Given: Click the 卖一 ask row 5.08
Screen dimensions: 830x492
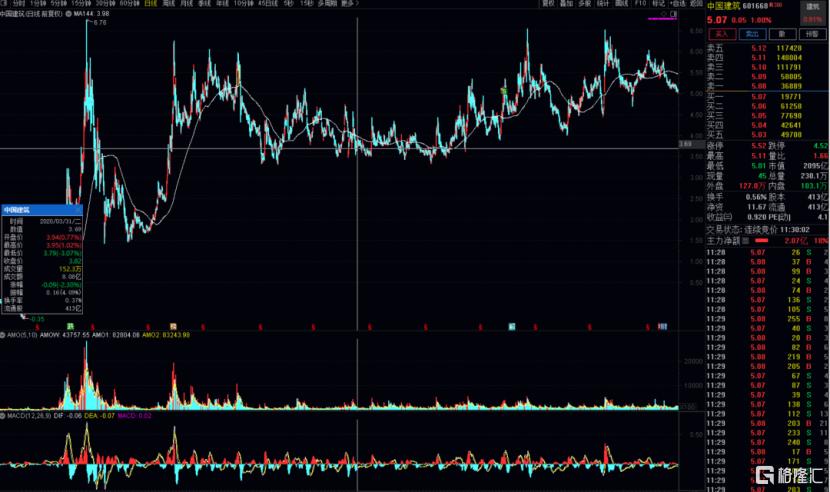Looking at the screenshot, I should tap(767, 86).
